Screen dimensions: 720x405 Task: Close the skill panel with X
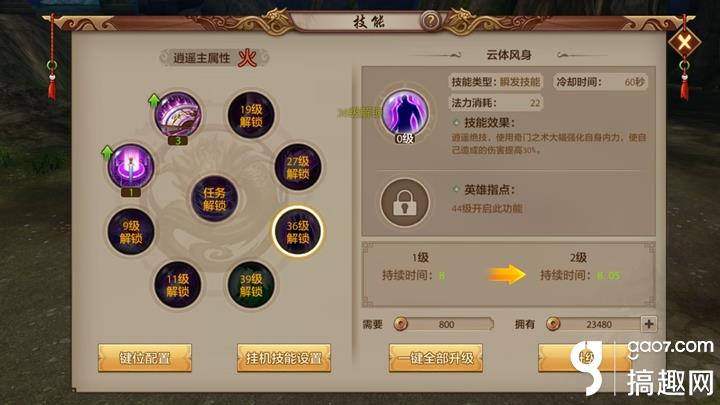click(x=684, y=43)
